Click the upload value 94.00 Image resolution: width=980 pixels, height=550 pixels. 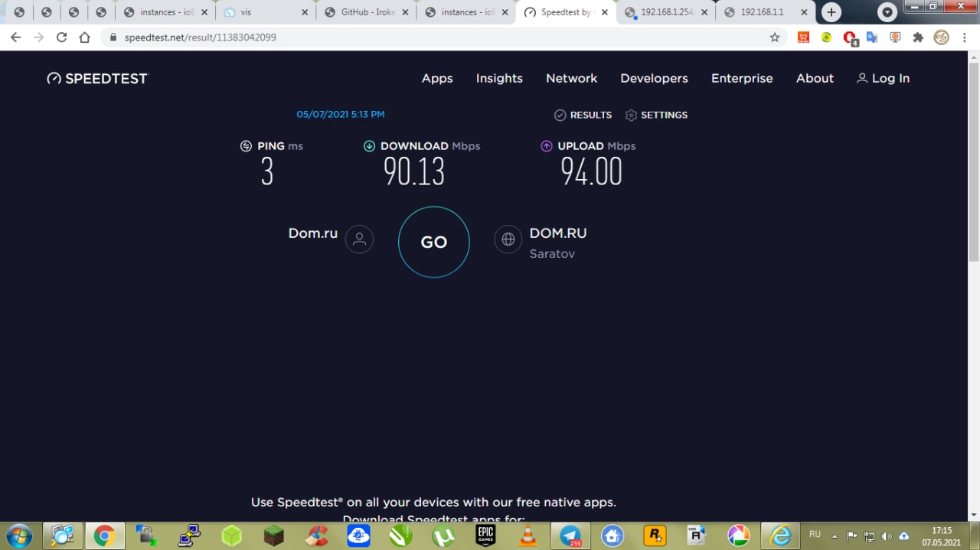(x=591, y=171)
